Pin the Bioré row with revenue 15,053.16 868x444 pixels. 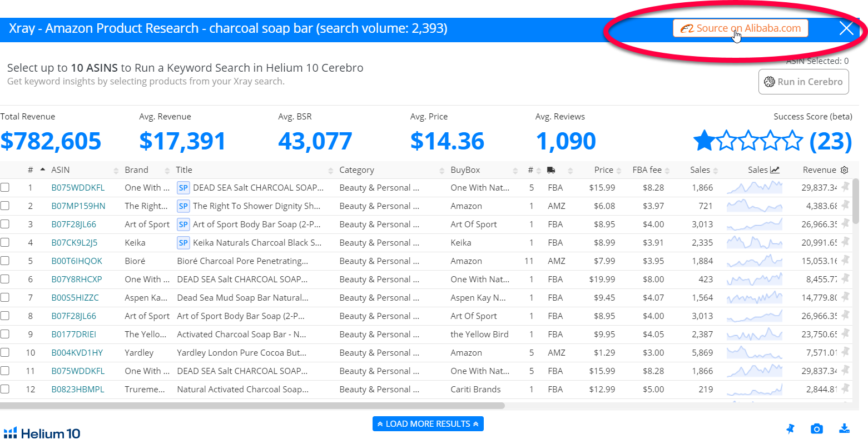pos(846,261)
